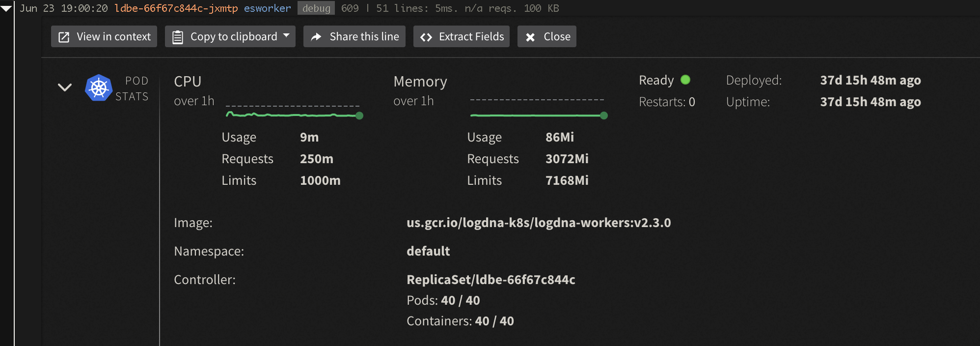Click the Memory usage sparkline graph
The width and height of the screenshot is (980, 346).
pos(539,115)
